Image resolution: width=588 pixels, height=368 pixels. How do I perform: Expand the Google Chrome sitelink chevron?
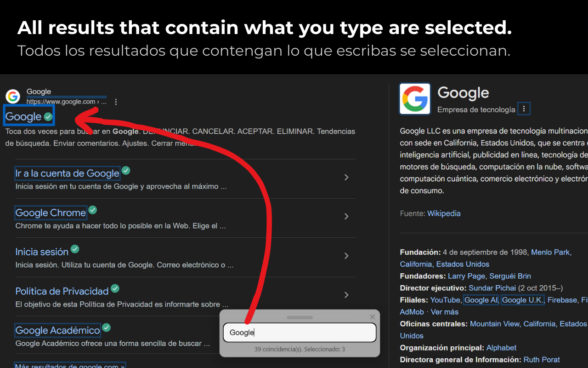pyautogui.click(x=346, y=217)
